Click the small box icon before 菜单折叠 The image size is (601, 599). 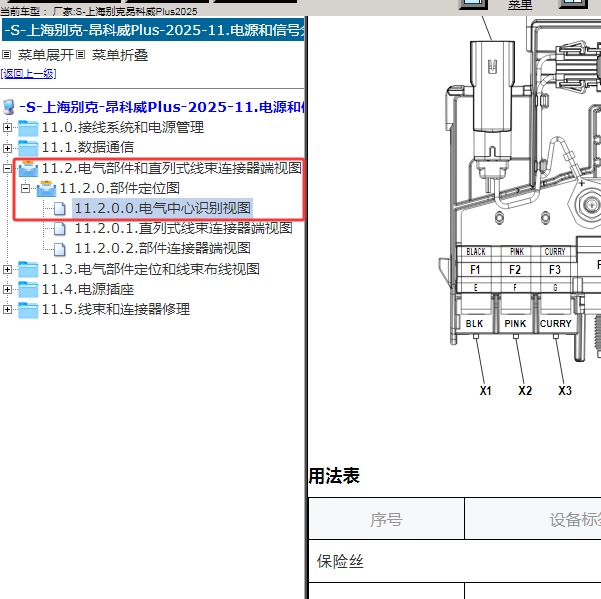(80, 54)
